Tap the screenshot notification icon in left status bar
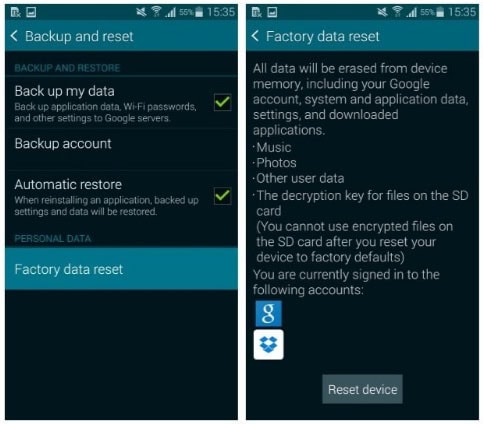The height and width of the screenshot is (424, 483). tap(31, 12)
